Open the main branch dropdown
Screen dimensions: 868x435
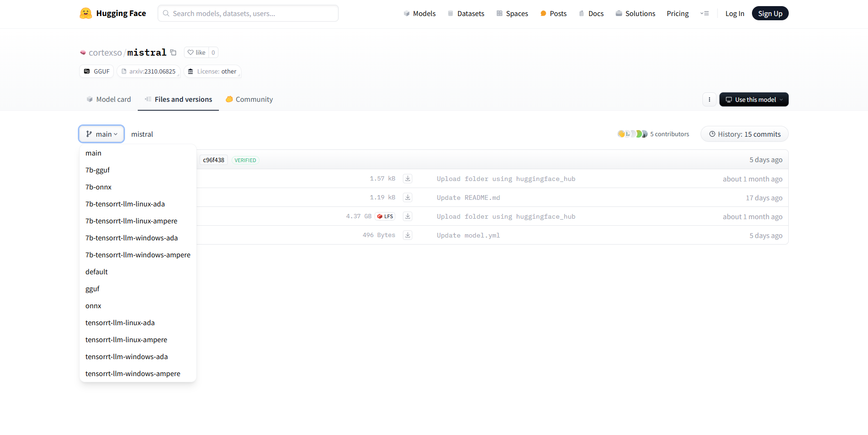pyautogui.click(x=101, y=134)
